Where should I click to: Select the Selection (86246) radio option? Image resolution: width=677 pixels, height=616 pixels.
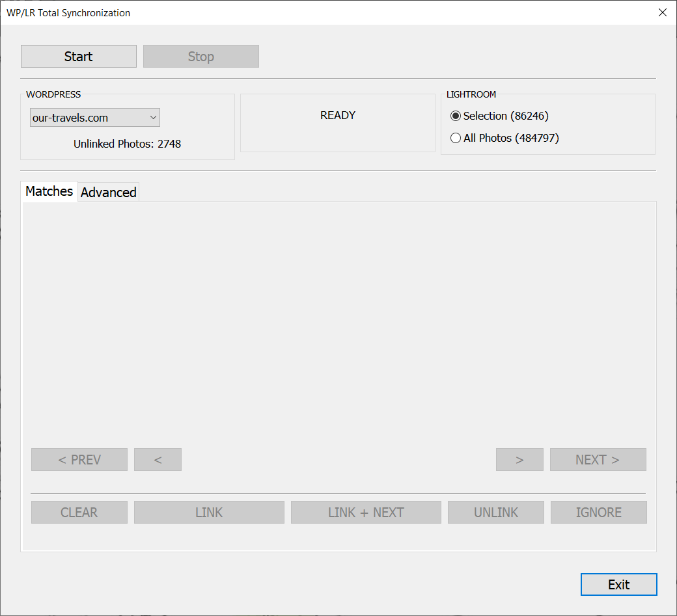pos(456,116)
